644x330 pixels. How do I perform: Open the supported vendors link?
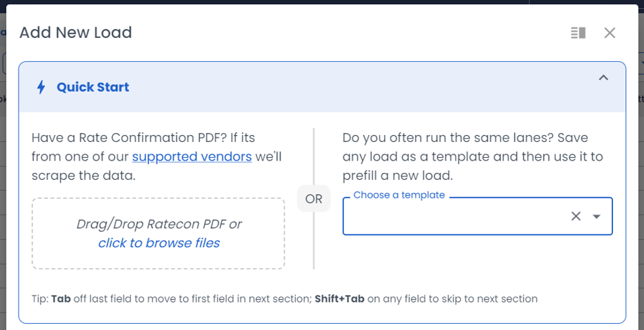click(192, 156)
